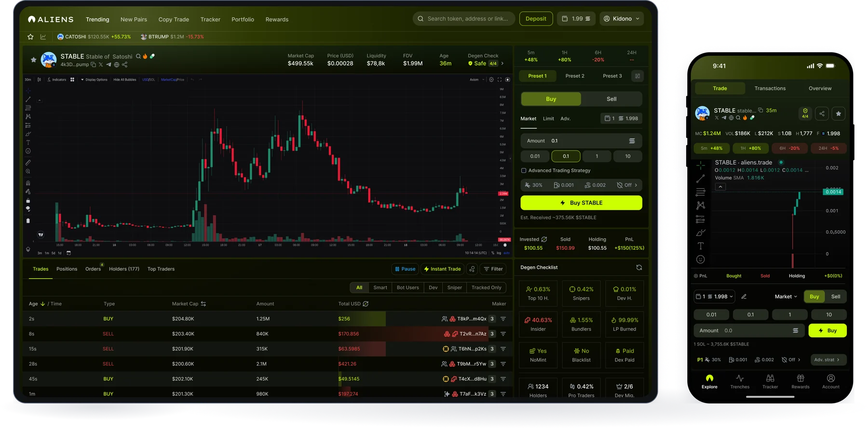Screen dimensions: 868x428
Task: Click the Deposit button
Action: (x=536, y=19)
